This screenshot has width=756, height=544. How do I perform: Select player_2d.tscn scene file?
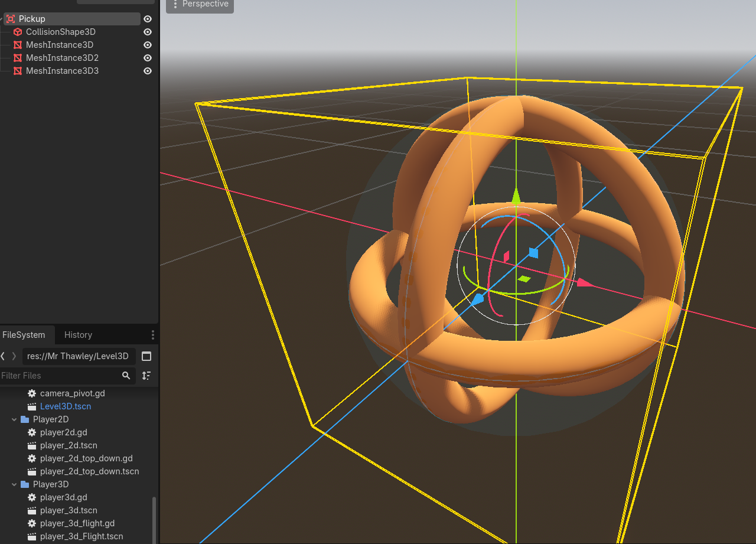[x=69, y=445]
